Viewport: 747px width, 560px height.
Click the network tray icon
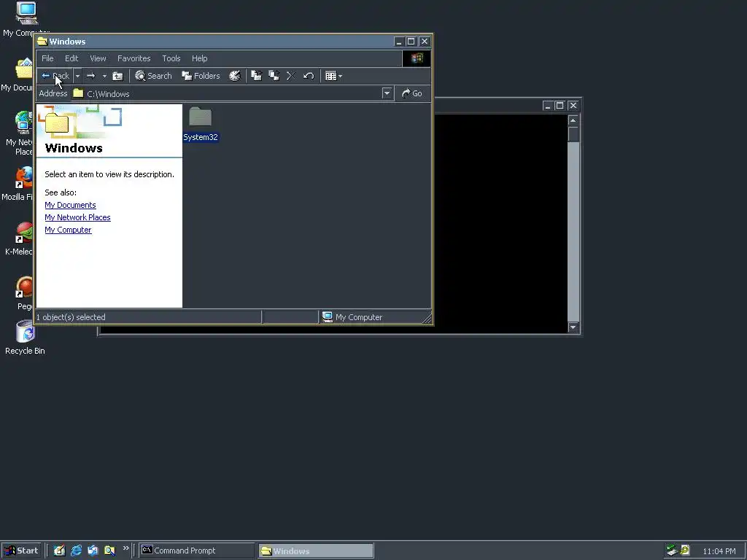[x=672, y=551]
